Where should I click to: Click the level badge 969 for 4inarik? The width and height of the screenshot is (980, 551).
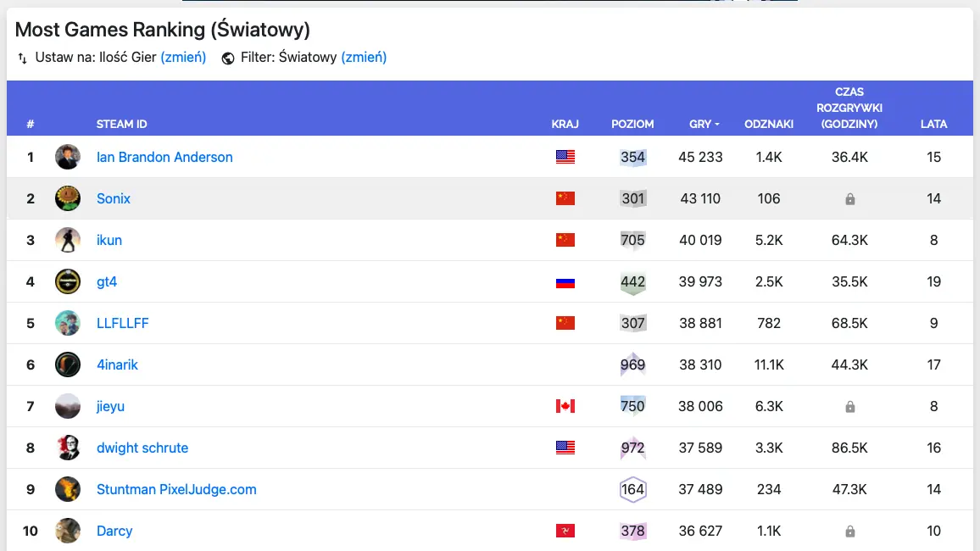pos(632,365)
